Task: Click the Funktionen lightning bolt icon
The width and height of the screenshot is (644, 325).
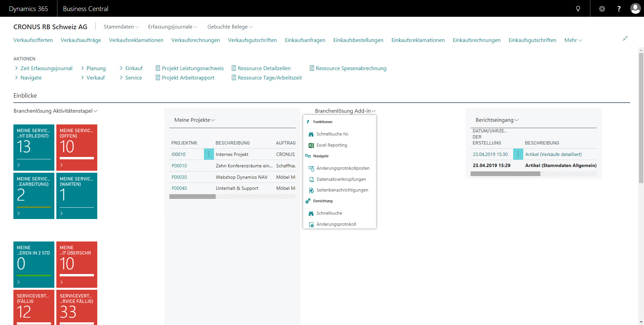Action: coord(308,122)
